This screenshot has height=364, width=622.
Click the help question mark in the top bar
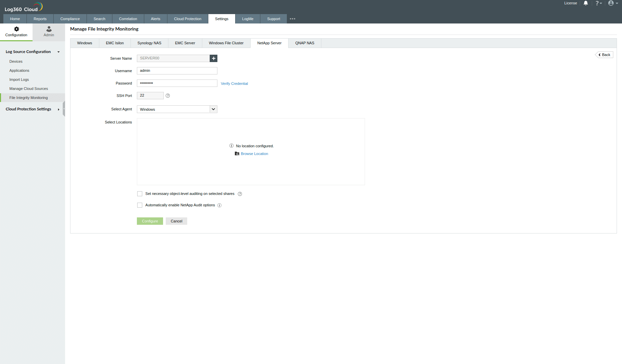tap(598, 3)
